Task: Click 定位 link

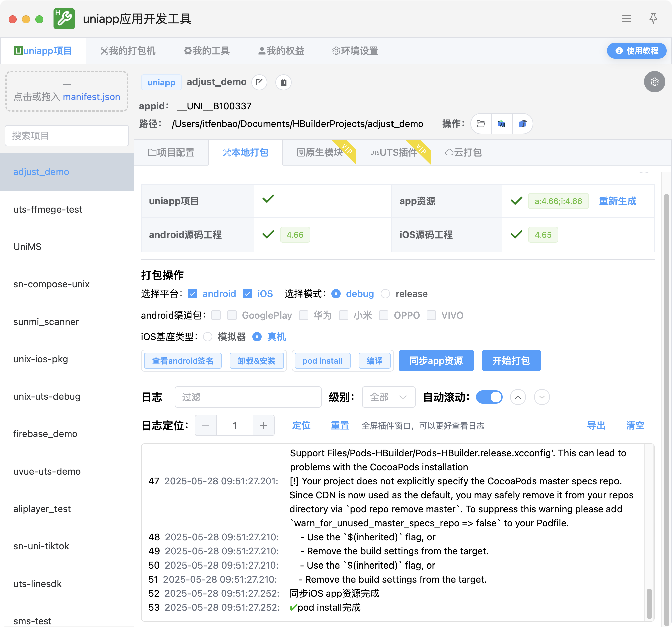Action: pyautogui.click(x=301, y=425)
